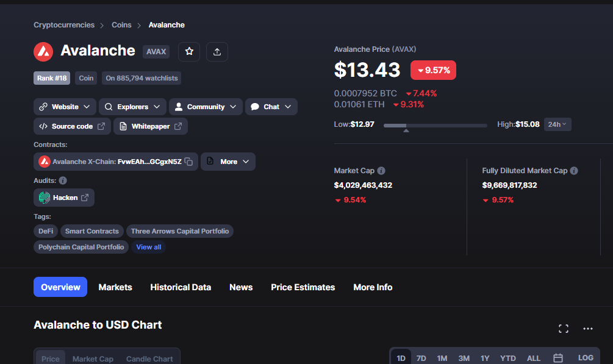Screen dimensions: 613x364
Task: Switch to the Markets tab
Action: pyautogui.click(x=115, y=287)
